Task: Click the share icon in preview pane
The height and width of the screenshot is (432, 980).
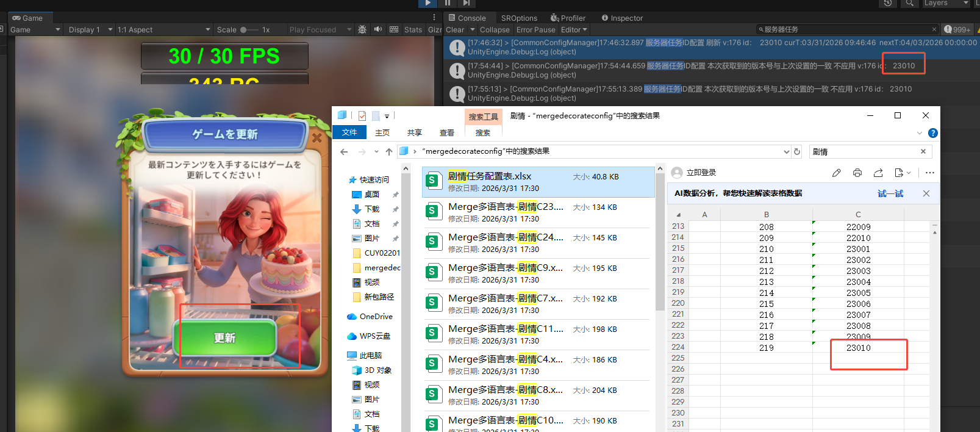Action: [878, 173]
